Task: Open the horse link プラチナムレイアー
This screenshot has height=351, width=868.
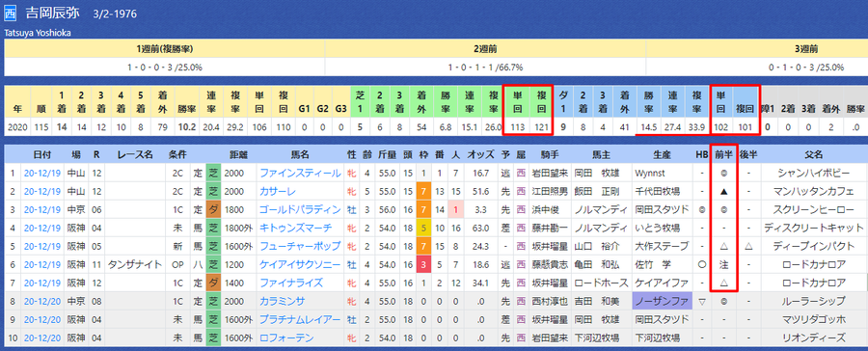Action: point(300,319)
